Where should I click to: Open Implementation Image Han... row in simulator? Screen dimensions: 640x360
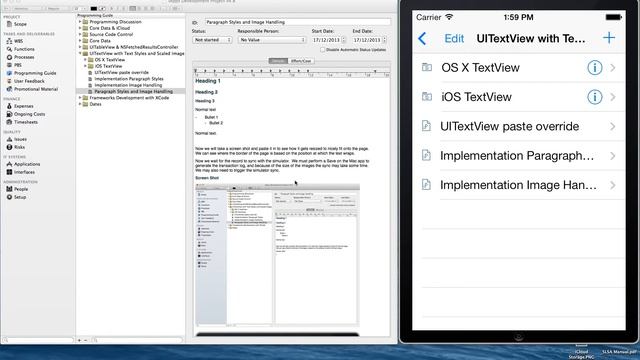click(518, 185)
